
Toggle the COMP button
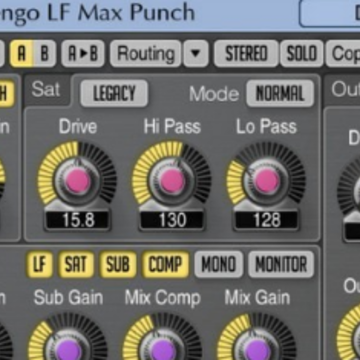pyautogui.click(x=165, y=265)
